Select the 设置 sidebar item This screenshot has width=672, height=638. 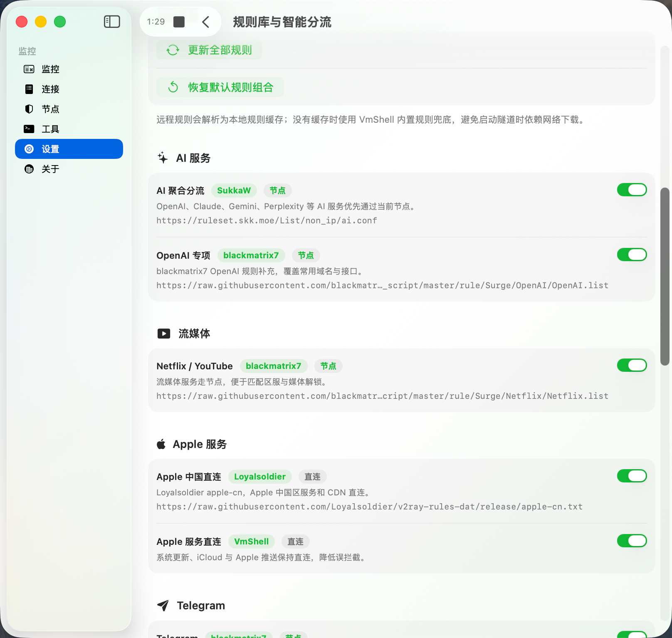point(69,149)
